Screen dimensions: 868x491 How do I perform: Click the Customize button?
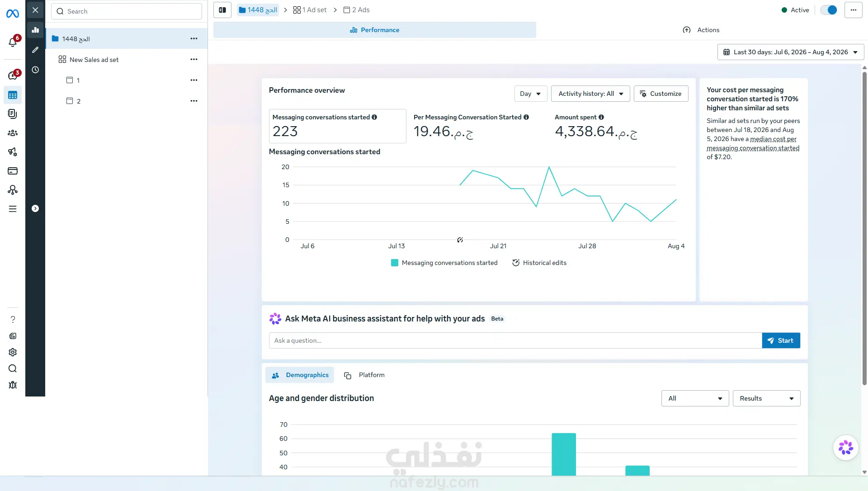[x=661, y=94]
